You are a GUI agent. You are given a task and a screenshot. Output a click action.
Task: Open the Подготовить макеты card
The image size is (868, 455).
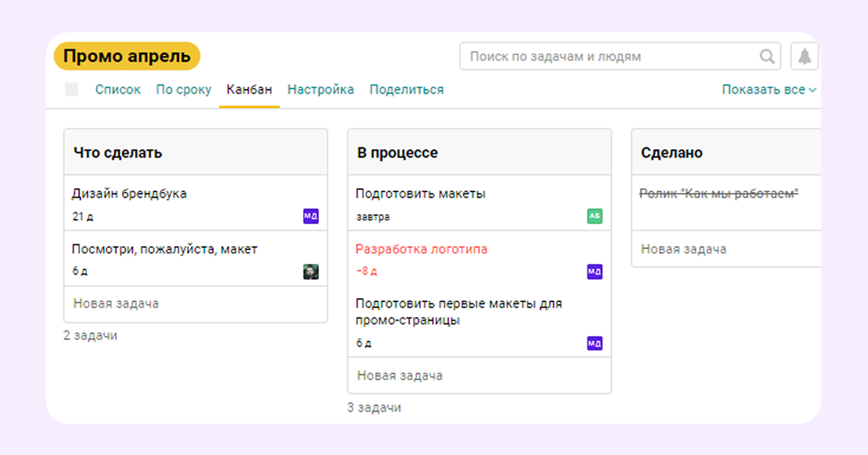click(x=420, y=193)
